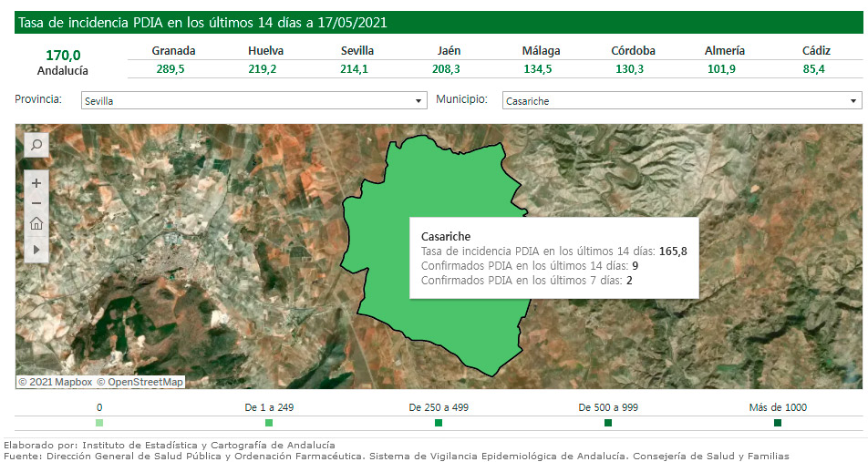Viewport: 868px width, 462px height.
Task: Reset map view with home icon
Action: tap(36, 224)
